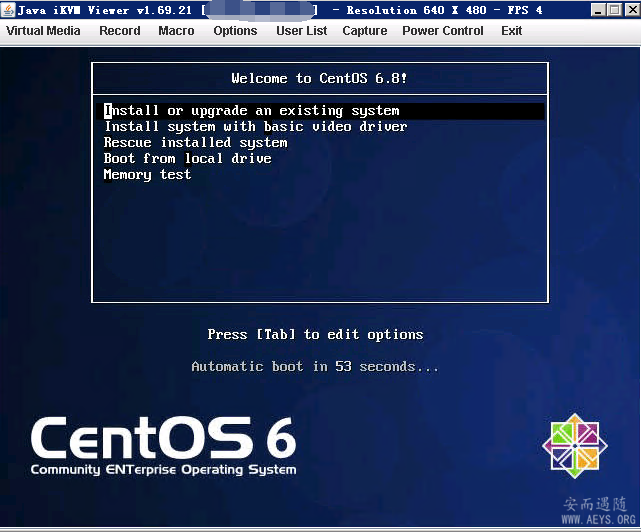
Task: Click the Exit menu item
Action: 511,31
